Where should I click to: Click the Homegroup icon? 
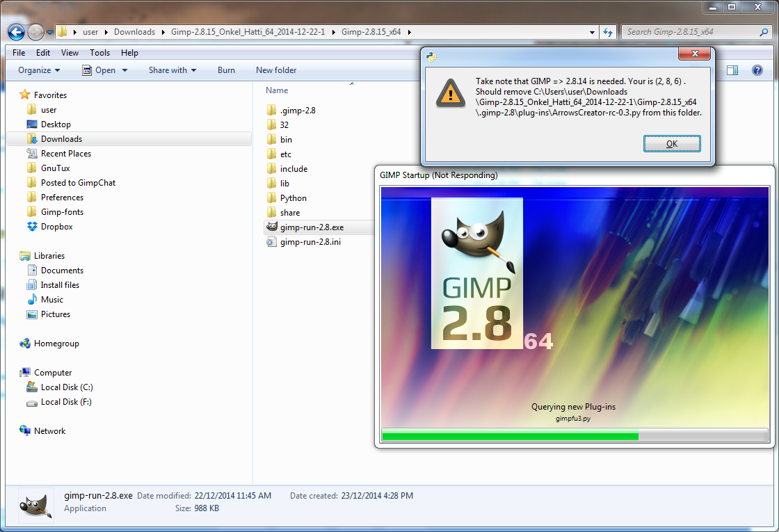pyautogui.click(x=25, y=344)
